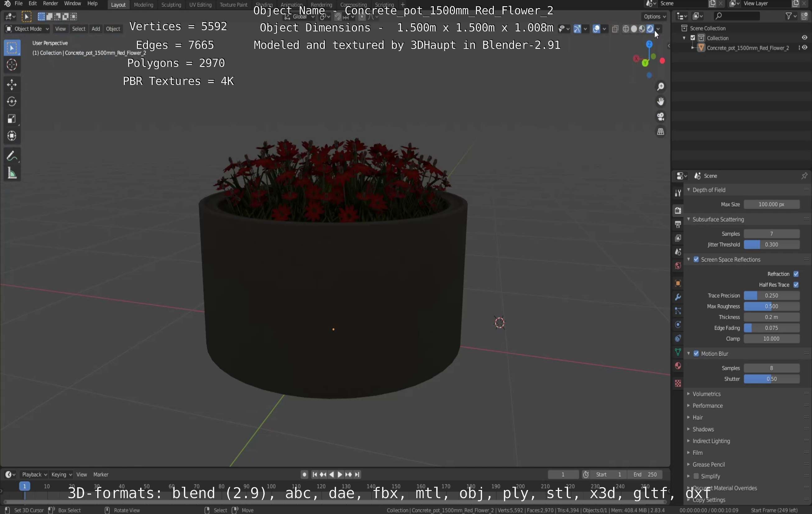The height and width of the screenshot is (514, 812).
Task: Hide Concrete_pot_1500mm_Red_Flower_2 object eye icon
Action: [805, 48]
